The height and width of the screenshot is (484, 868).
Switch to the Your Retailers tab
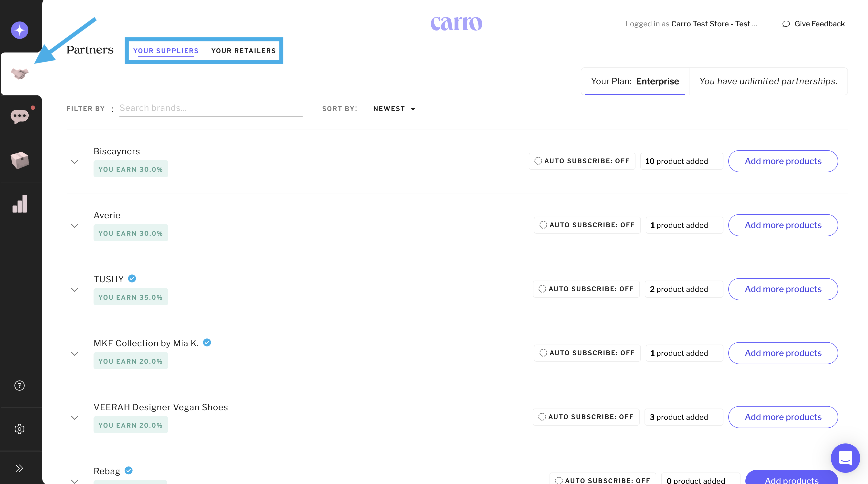pos(243,51)
